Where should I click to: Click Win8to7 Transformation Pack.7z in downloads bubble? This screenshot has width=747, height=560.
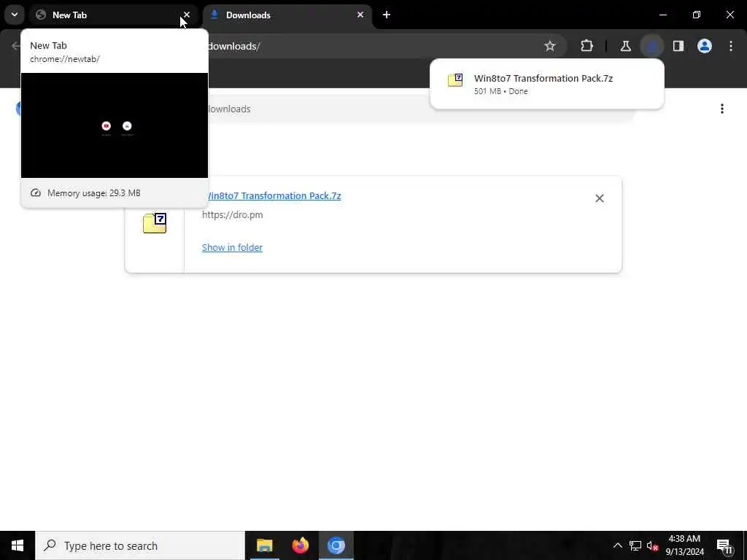[x=543, y=79]
